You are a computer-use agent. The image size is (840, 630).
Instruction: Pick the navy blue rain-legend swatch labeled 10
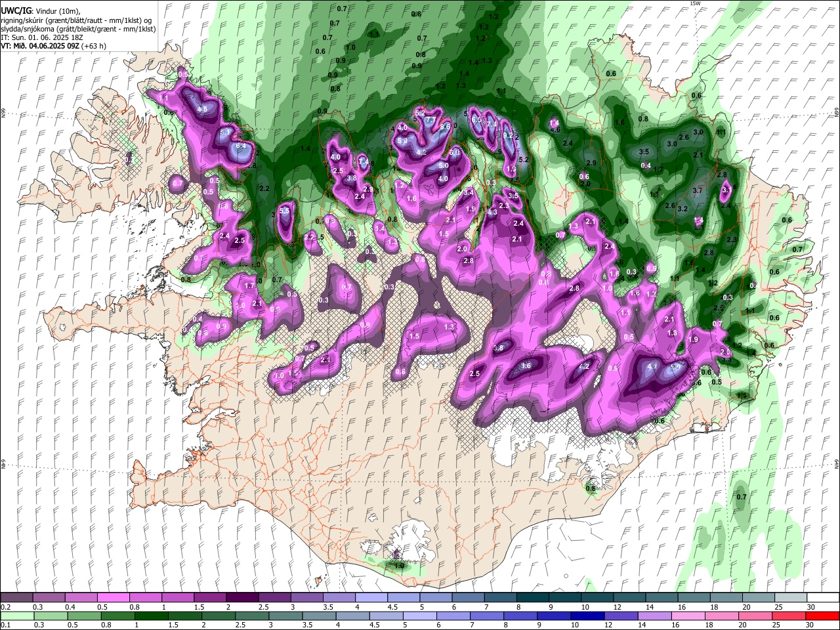point(587,616)
